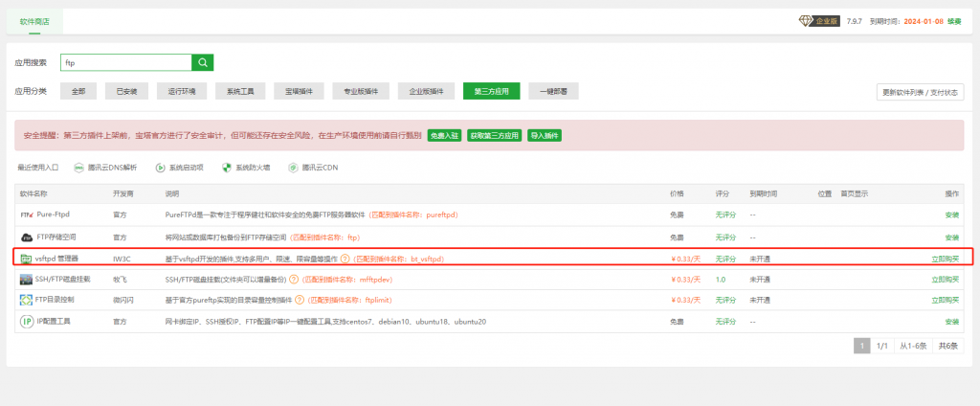Click the IP配置工具 icon

pos(27,322)
